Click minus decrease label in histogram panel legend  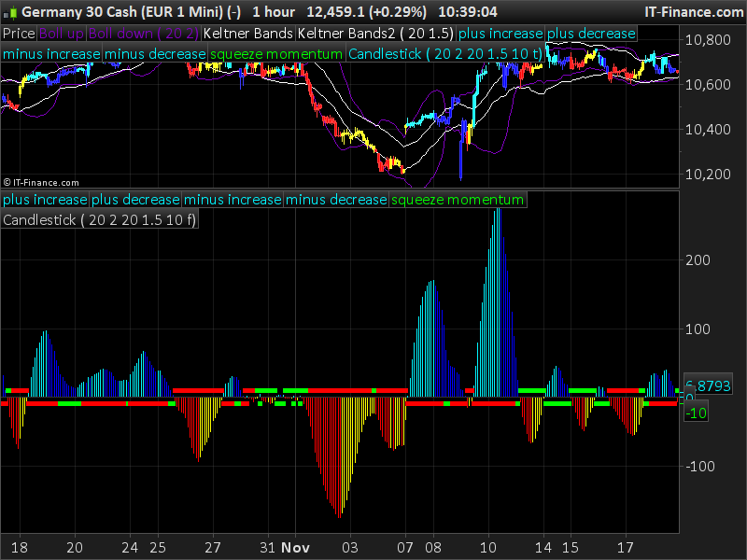(336, 200)
